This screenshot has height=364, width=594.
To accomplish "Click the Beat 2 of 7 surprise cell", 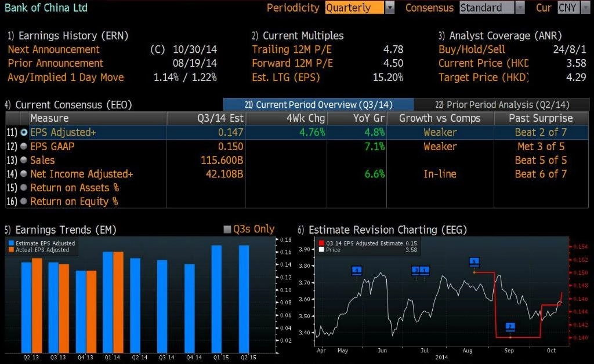I will coord(541,132).
